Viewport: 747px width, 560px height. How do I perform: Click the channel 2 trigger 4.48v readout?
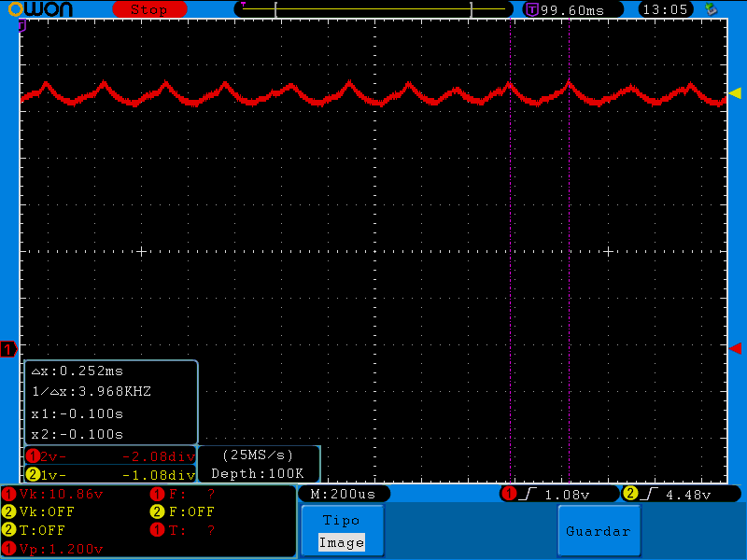point(688,495)
